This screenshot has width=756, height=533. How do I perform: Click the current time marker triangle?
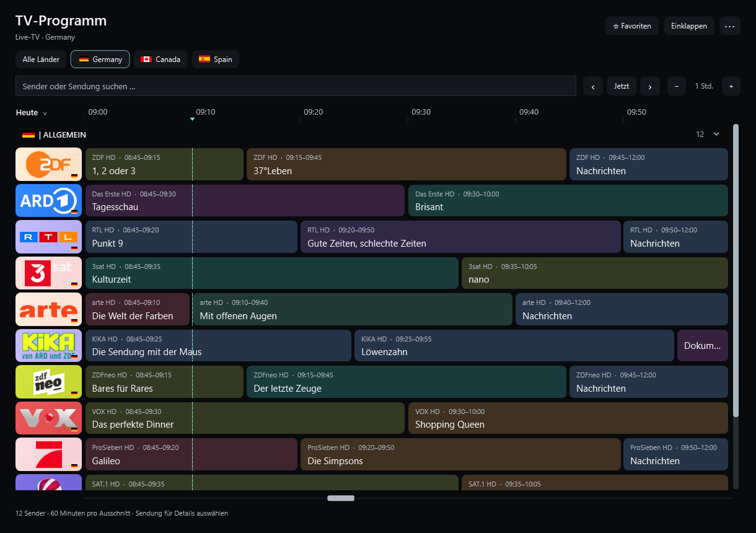coord(192,119)
